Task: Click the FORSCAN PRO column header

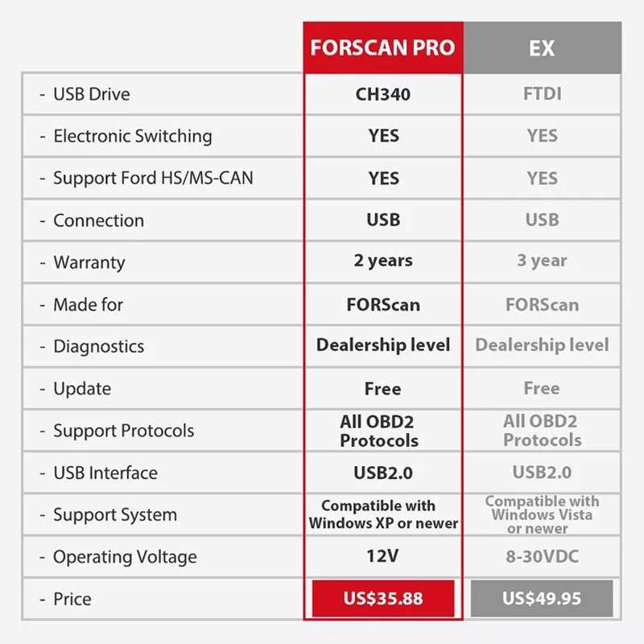Action: tap(383, 47)
